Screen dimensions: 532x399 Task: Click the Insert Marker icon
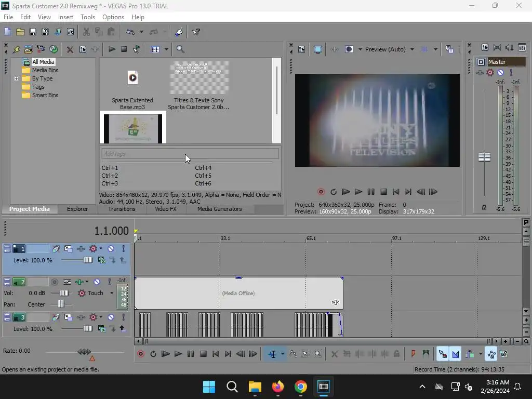[413, 354]
